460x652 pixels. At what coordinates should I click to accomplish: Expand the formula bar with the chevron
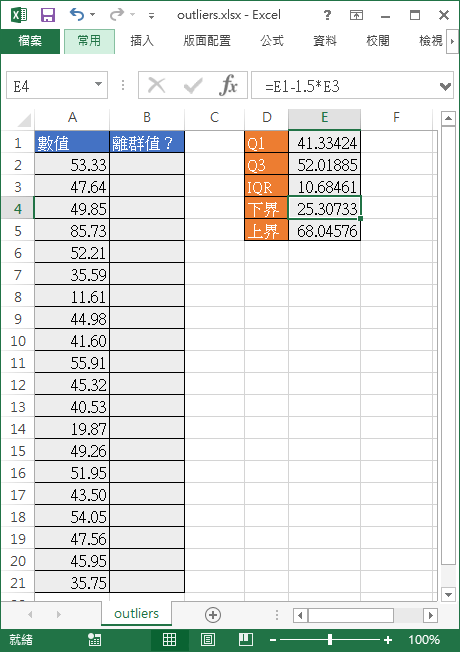point(445,86)
